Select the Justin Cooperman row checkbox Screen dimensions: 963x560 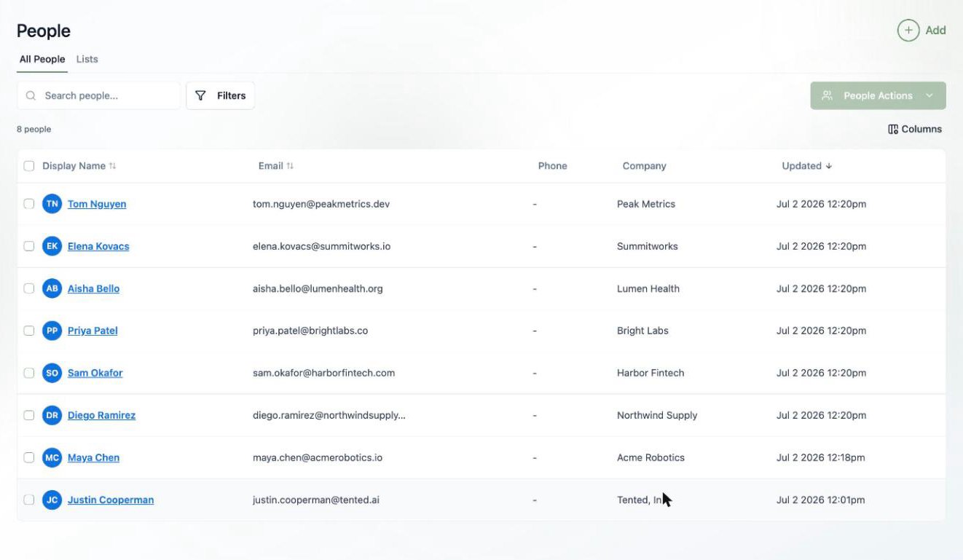click(x=29, y=500)
